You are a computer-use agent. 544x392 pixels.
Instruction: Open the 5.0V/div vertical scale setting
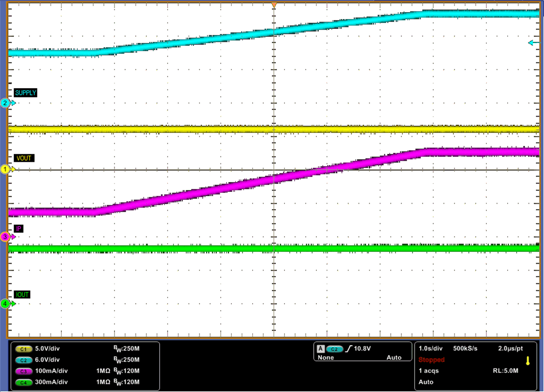click(47, 349)
